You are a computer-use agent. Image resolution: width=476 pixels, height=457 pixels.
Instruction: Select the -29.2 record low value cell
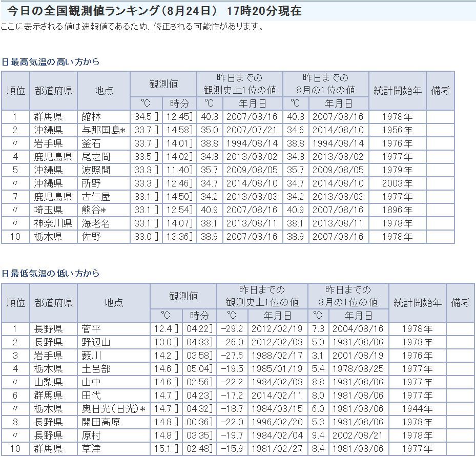[x=232, y=329]
